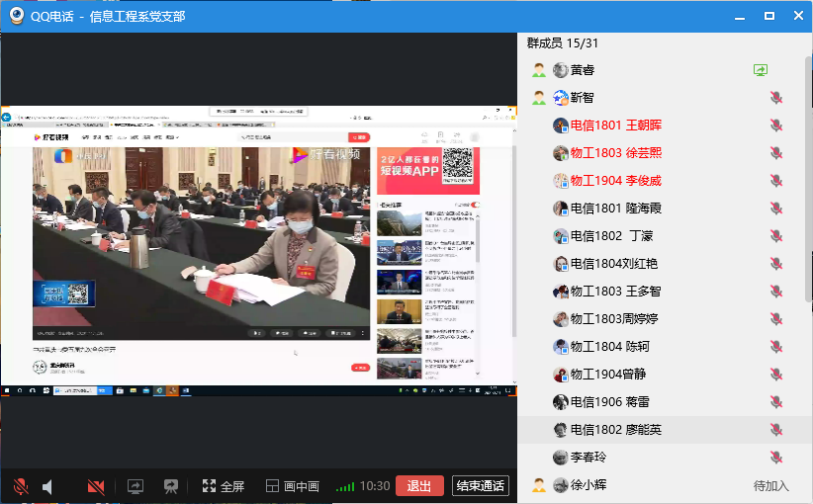
Task: Turn on the camera in the call toolbar
Action: [96, 486]
